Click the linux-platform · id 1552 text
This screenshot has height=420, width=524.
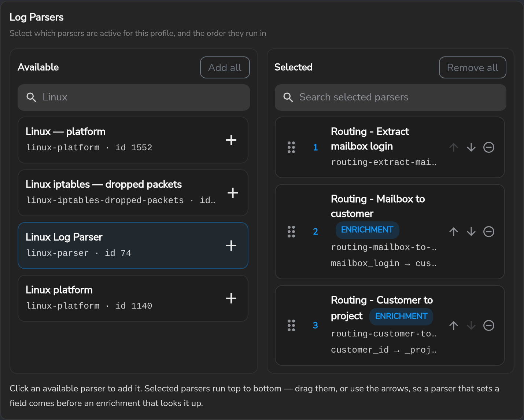(89, 148)
